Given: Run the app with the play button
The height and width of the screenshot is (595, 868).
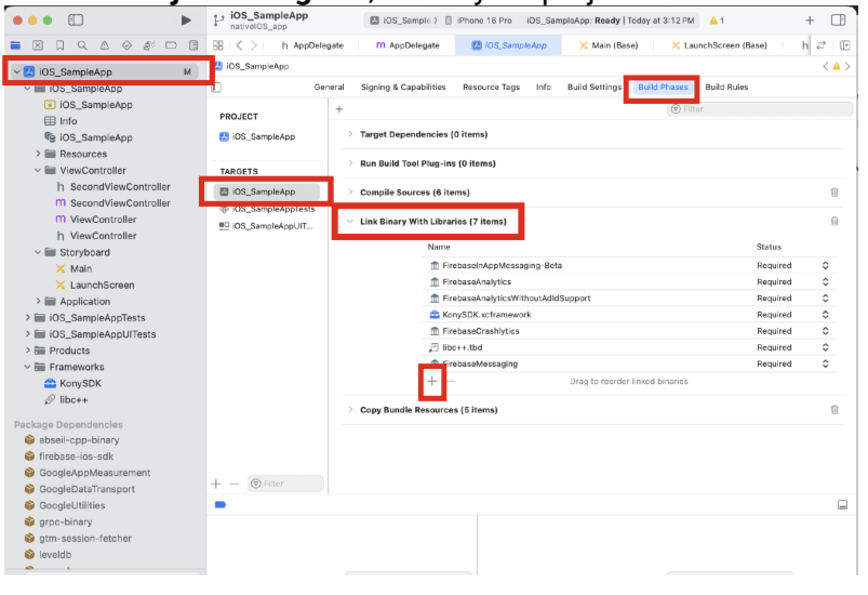Looking at the screenshot, I should coord(186,21).
